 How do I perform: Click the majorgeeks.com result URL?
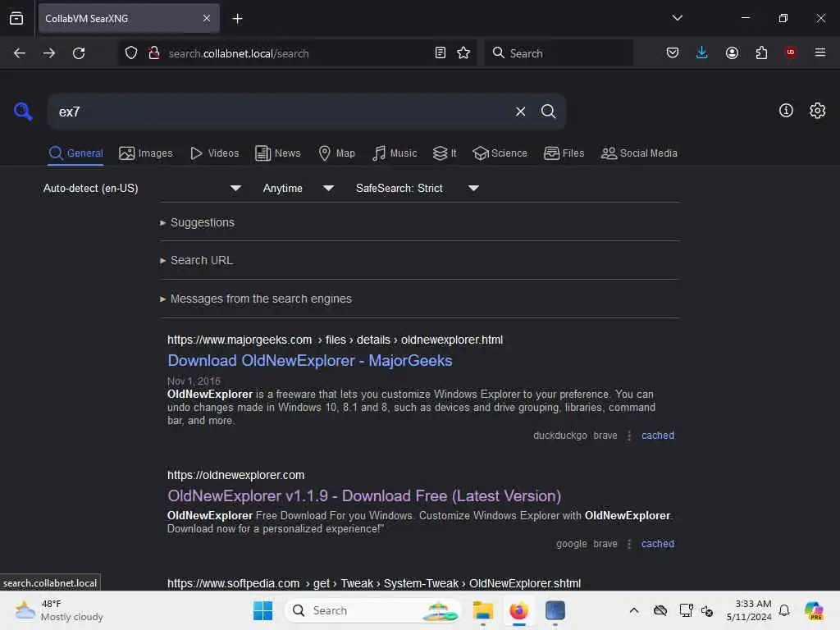tap(335, 340)
